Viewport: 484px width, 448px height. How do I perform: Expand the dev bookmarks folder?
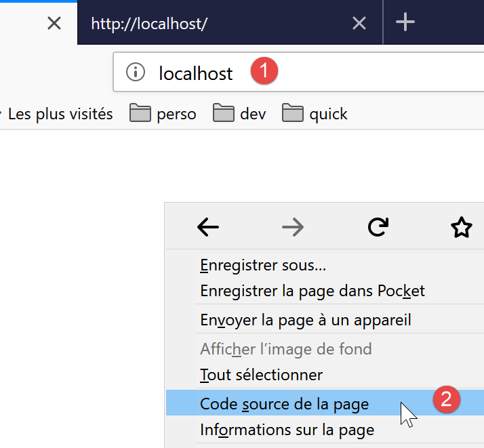(x=239, y=113)
